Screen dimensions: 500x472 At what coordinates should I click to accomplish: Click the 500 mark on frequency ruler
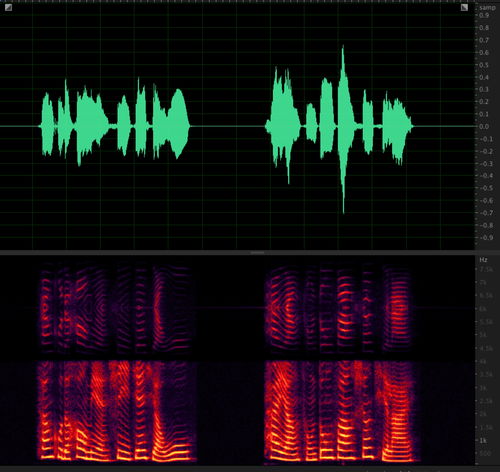[x=484, y=453]
